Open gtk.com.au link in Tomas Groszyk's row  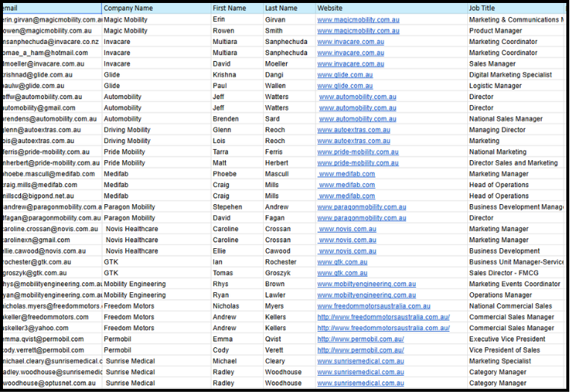click(342, 273)
